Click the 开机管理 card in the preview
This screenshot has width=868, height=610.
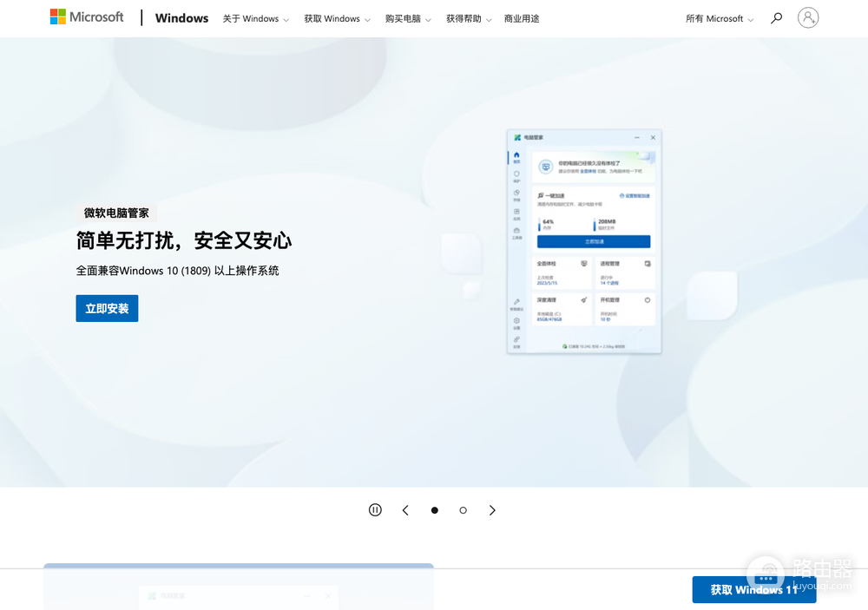coord(625,310)
